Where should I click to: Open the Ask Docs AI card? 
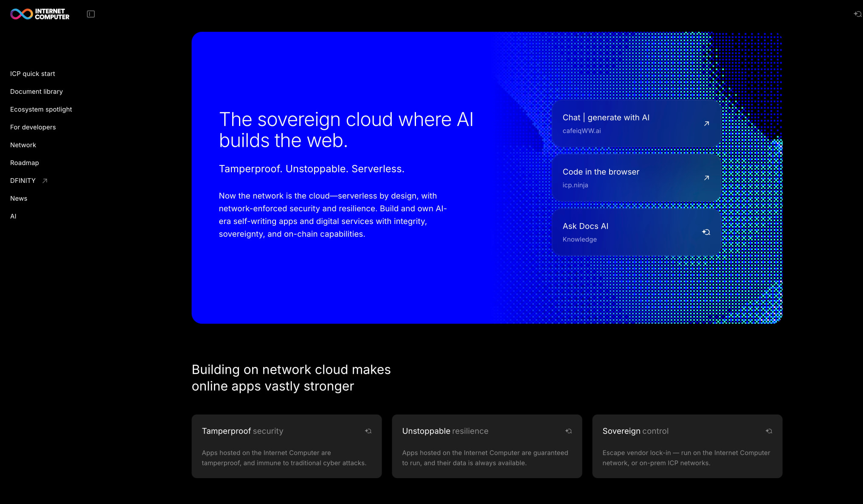coord(636,232)
